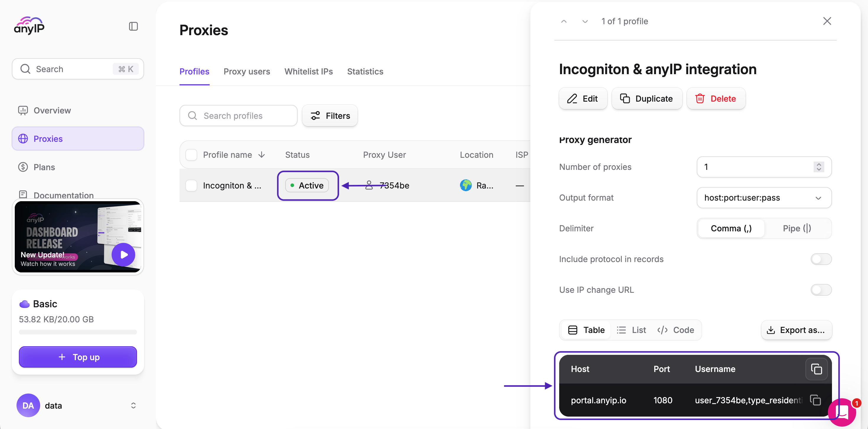Open the Plans page
The width and height of the screenshot is (868, 429).
click(78, 167)
